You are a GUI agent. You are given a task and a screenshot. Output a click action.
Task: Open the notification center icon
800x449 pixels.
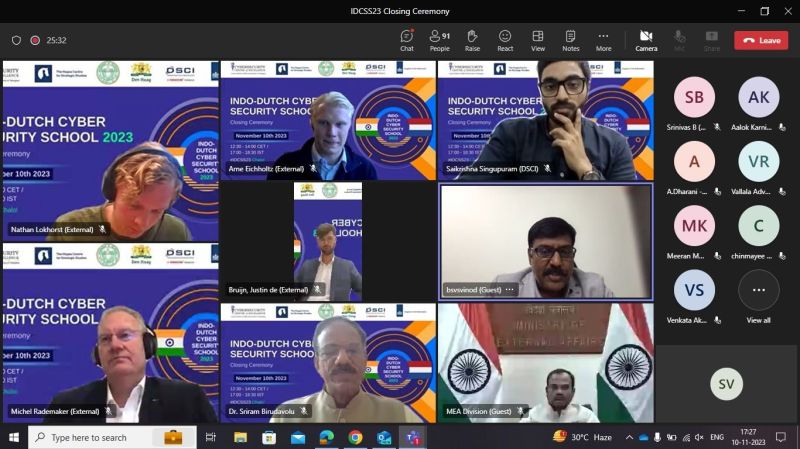[x=781, y=437]
